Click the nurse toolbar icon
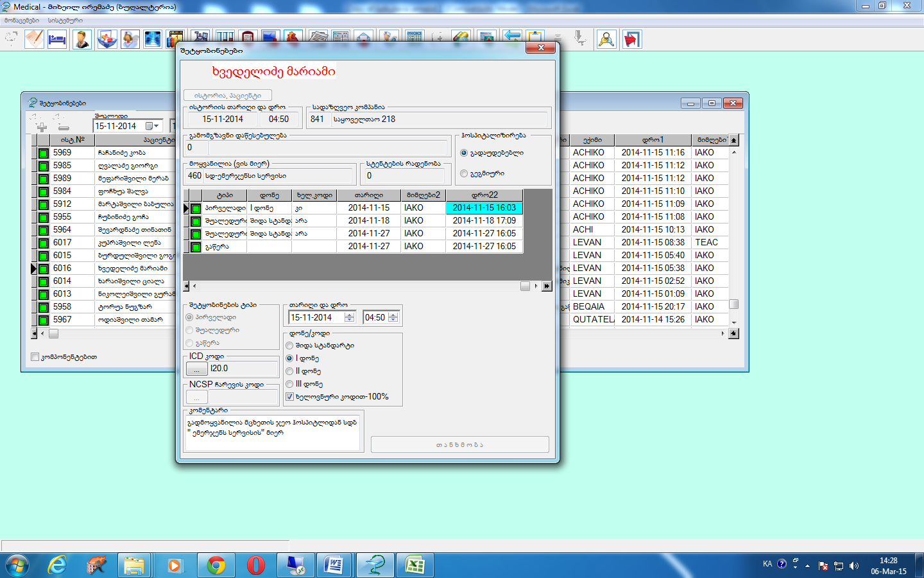The width and height of the screenshot is (924, 578). [x=130, y=40]
